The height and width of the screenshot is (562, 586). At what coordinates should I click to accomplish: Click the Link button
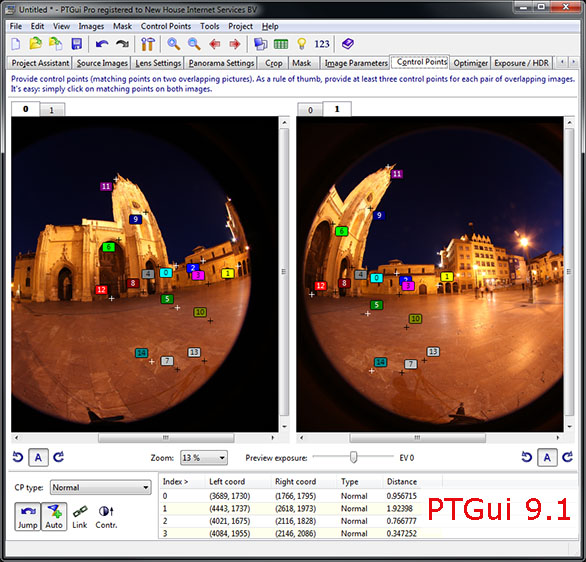pyautogui.click(x=80, y=517)
